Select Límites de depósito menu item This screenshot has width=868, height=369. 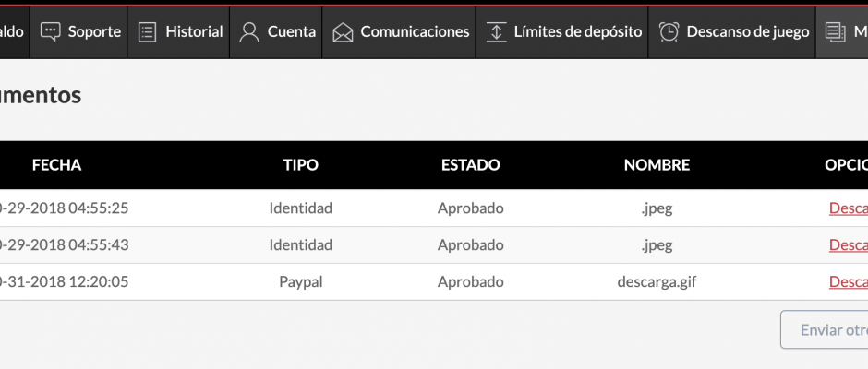point(562,32)
